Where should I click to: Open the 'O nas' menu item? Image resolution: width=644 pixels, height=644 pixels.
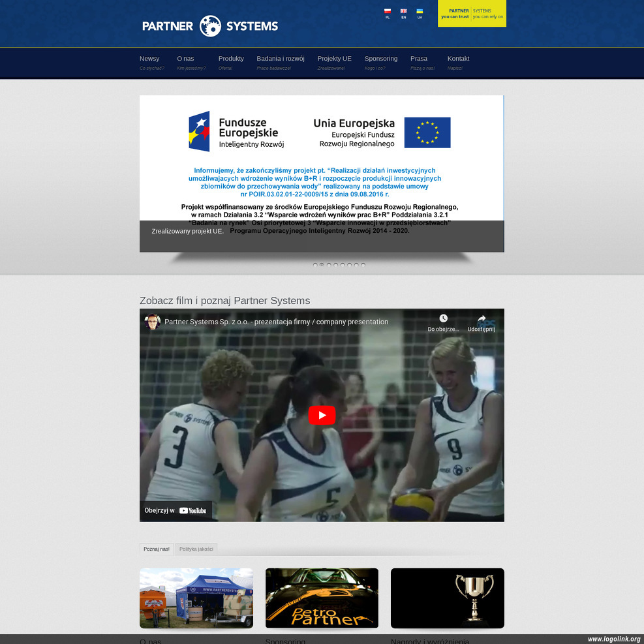point(191,63)
